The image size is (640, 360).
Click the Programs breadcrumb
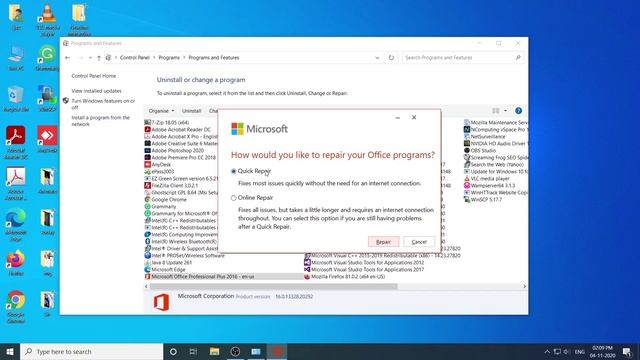click(169, 58)
